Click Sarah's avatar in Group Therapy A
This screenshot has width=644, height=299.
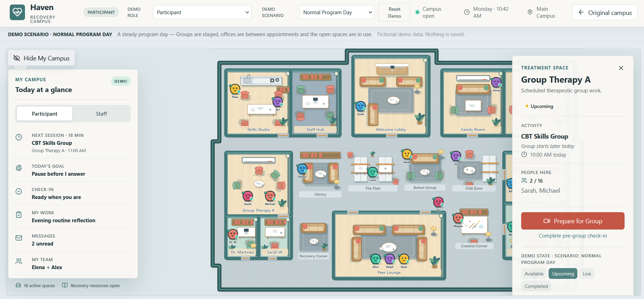click(248, 196)
